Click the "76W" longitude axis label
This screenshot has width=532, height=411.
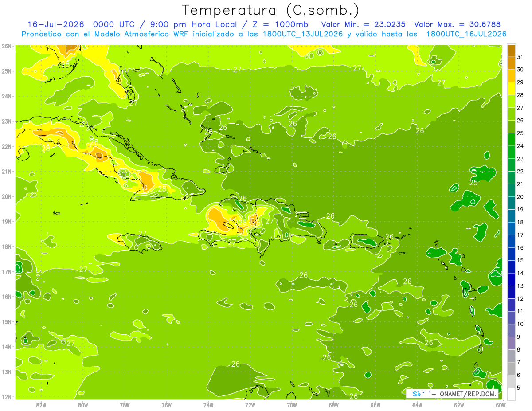click(x=167, y=405)
